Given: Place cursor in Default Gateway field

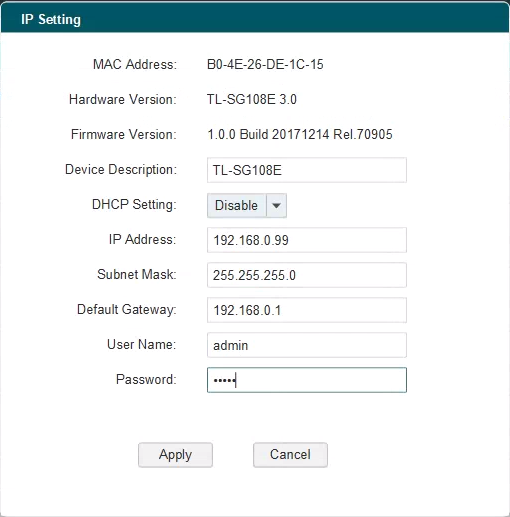Looking at the screenshot, I should [x=307, y=310].
